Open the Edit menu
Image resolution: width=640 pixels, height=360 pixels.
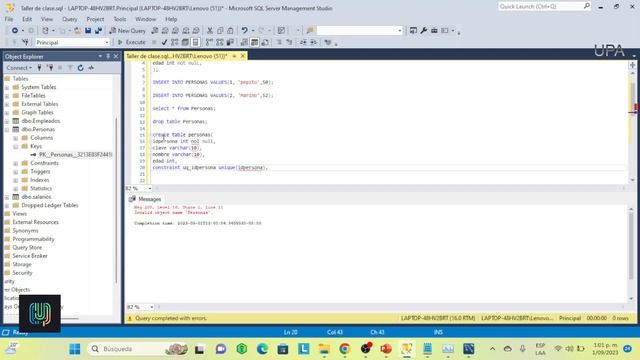(x=27, y=19)
